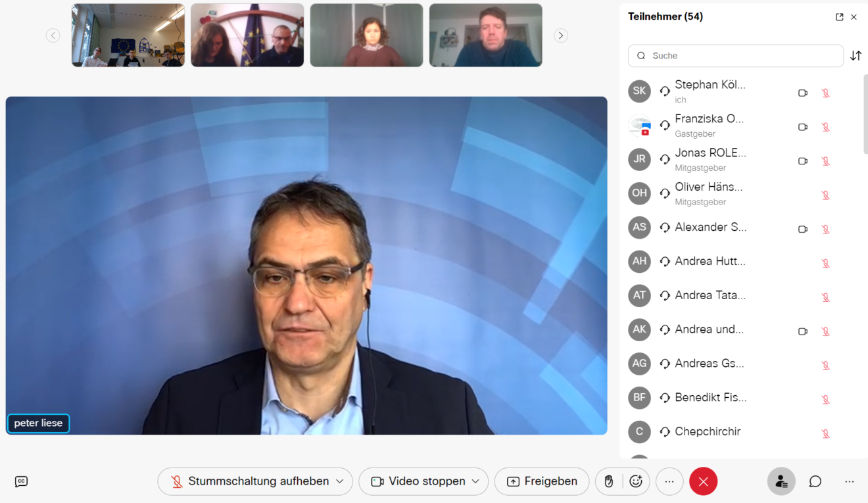Toggle muted mic for Benedikt Fis...

[x=826, y=400]
